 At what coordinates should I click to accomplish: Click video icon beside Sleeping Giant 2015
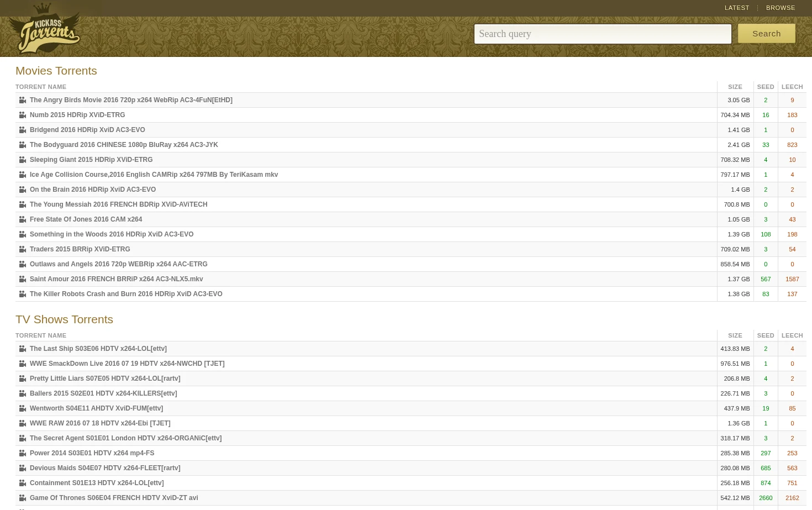pos(23,160)
